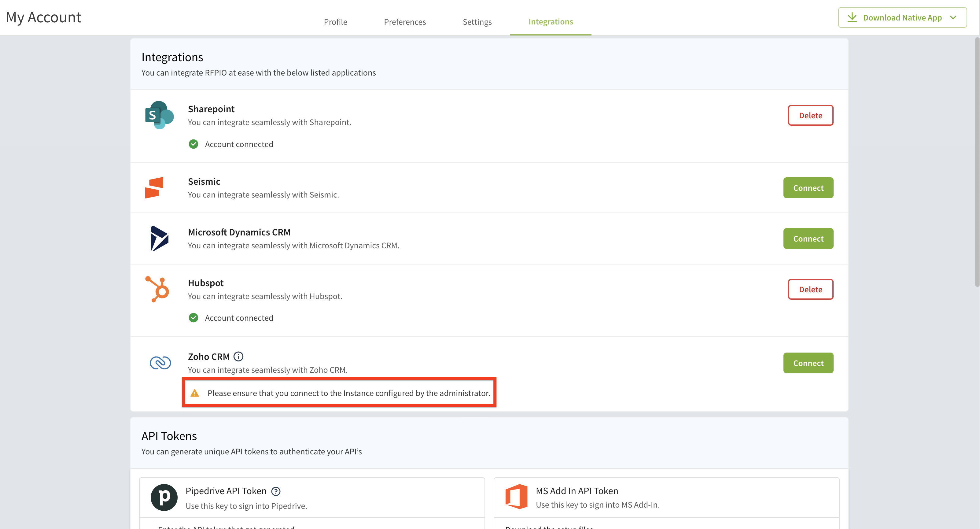Click 'Use this key to sign into MS Add-In.'
Image resolution: width=980 pixels, height=529 pixels.
598,505
